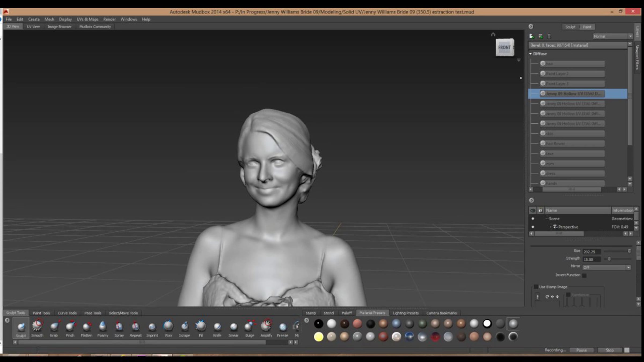Image resolution: width=644 pixels, height=362 pixels.
Task: Switch to the Lighting Presets tab
Action: [405, 313]
